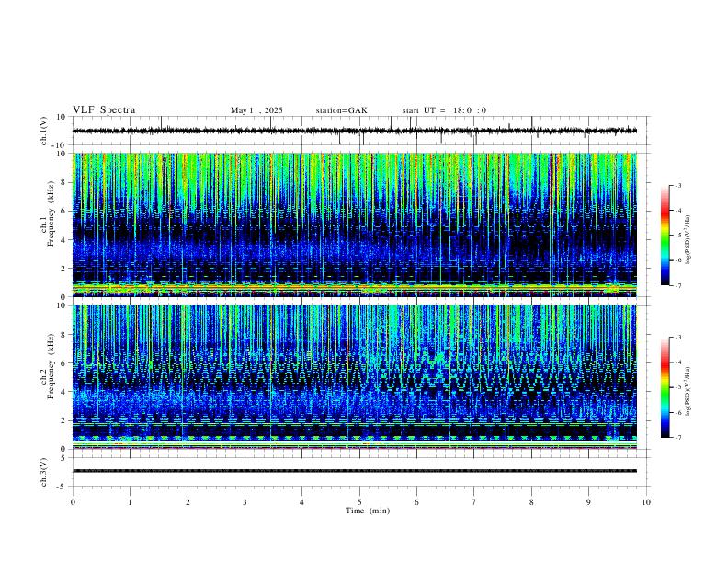Viewport: 728px width, 563px height.
Task: Click the "-7" tick on ch.2 colorbar
Action: 677,437
